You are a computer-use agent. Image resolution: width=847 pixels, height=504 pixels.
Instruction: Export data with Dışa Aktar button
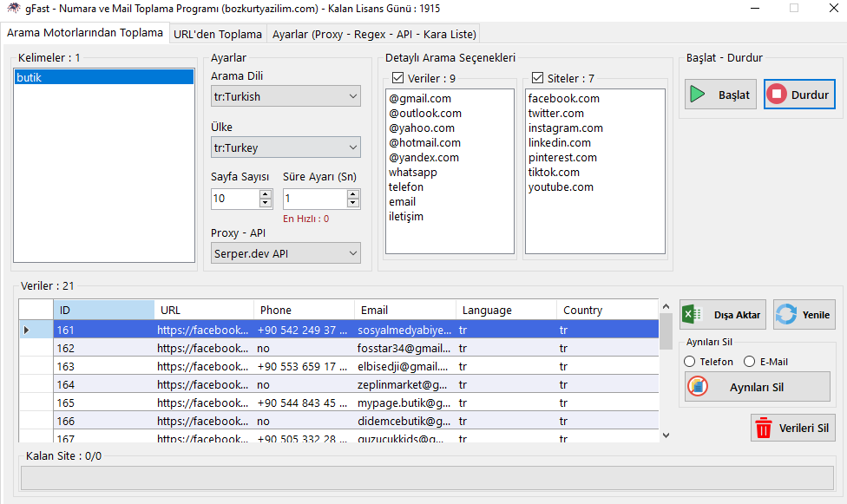pos(723,314)
